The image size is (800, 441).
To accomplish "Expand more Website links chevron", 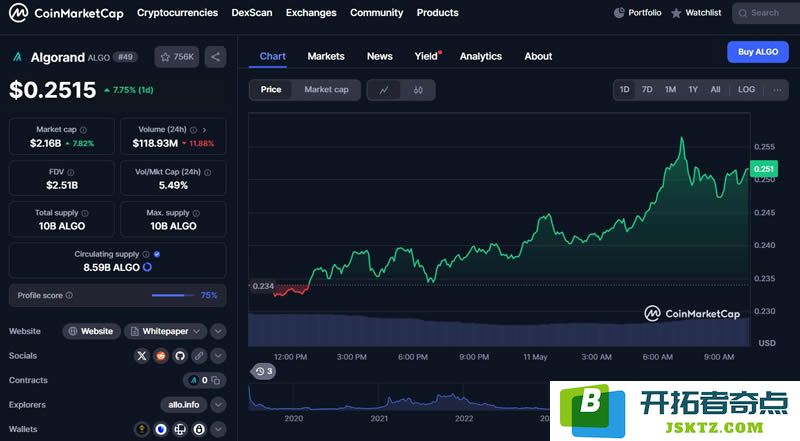I will pyautogui.click(x=218, y=331).
